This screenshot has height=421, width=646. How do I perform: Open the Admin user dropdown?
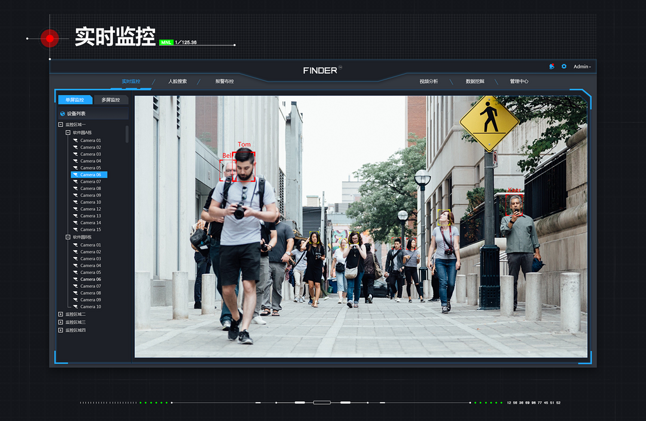tap(582, 67)
